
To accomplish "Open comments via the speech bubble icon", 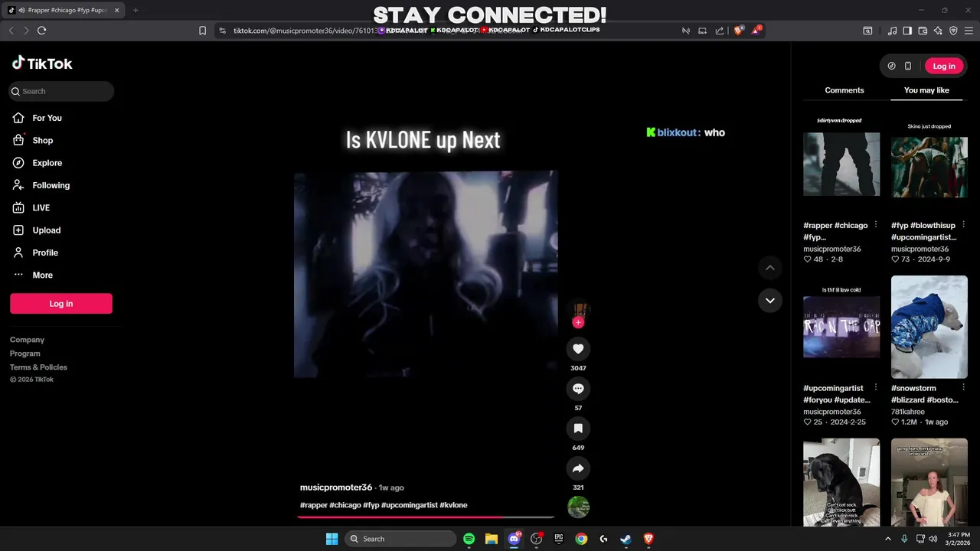I will 578,389.
